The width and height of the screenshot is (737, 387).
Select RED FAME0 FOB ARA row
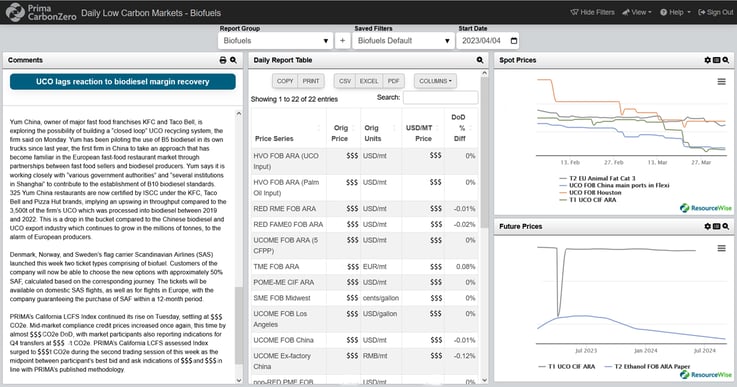[364, 224]
